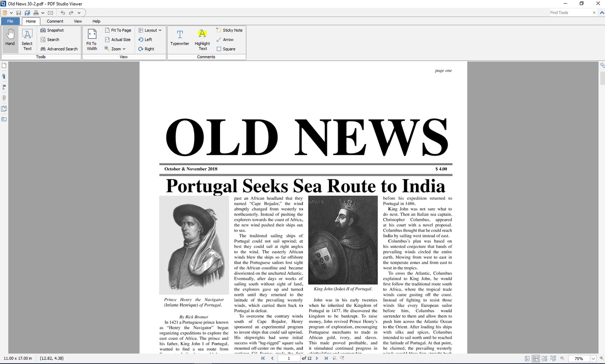The height and width of the screenshot is (364, 605).
Task: Select the Hand tool
Action: point(10,38)
